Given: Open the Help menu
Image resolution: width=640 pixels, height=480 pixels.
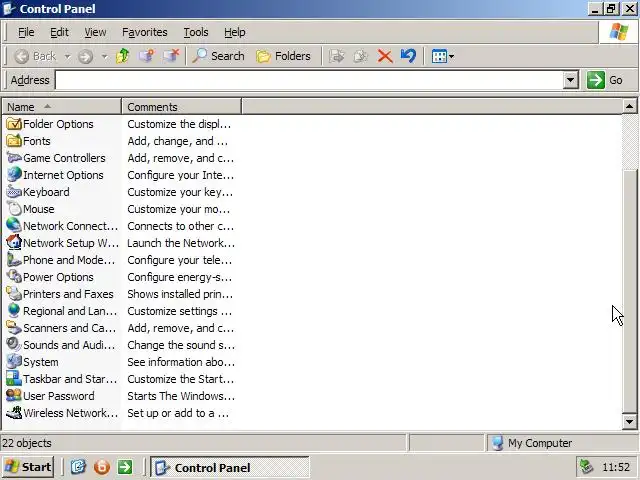Looking at the screenshot, I should (x=235, y=32).
